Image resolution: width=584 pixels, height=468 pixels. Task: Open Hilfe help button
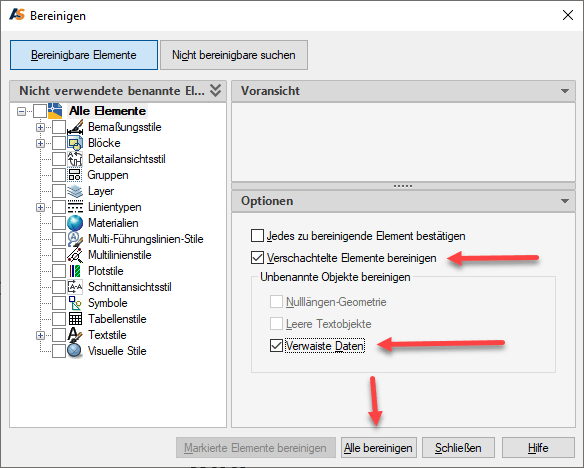[538, 448]
